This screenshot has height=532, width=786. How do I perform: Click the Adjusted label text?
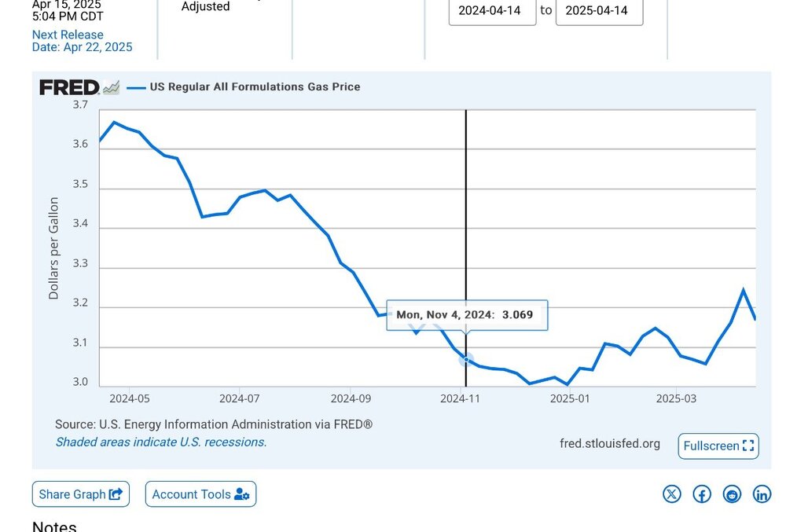(x=205, y=6)
